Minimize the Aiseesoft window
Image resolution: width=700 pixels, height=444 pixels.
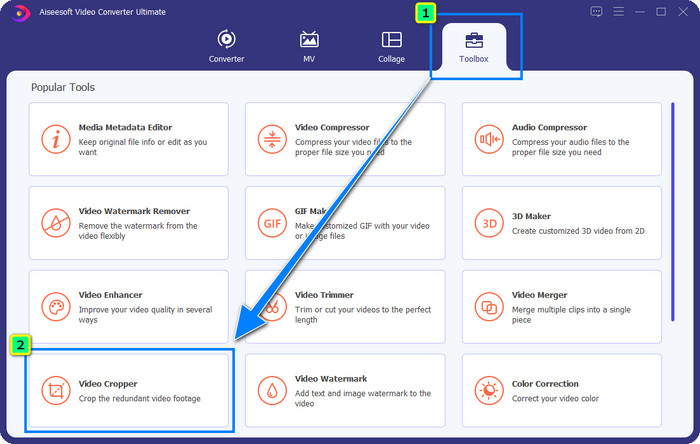pos(640,12)
